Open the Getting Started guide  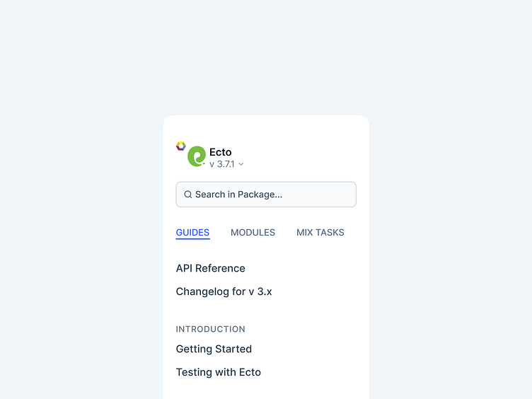[x=214, y=349]
